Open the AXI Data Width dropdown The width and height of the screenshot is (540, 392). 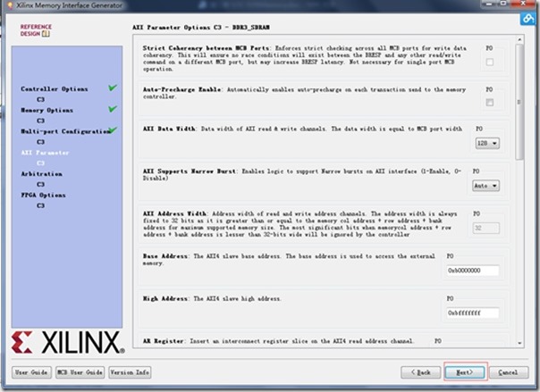pos(487,143)
